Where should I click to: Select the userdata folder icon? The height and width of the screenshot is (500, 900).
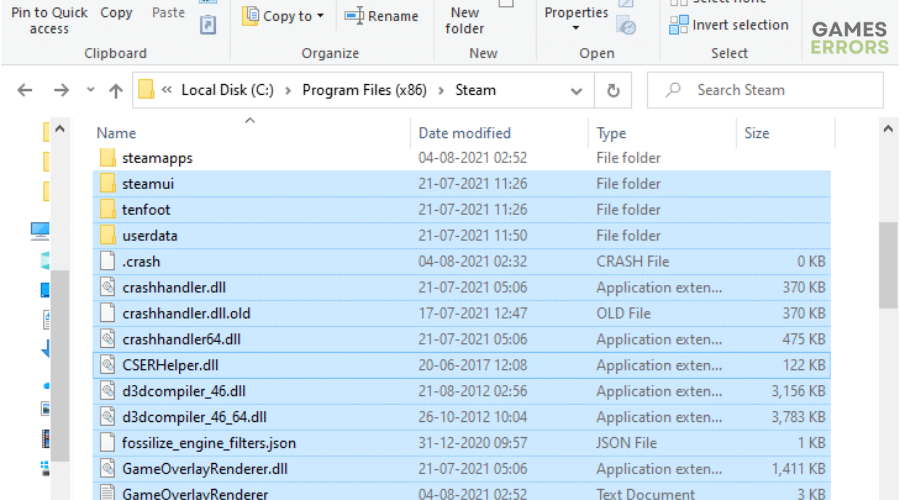pyautogui.click(x=107, y=235)
